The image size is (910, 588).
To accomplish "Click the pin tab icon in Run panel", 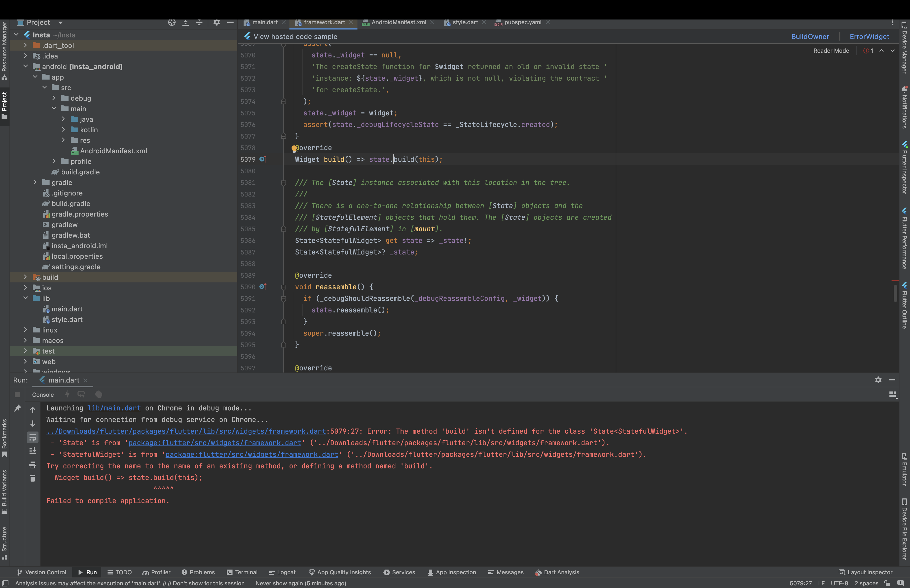I will click(x=17, y=409).
